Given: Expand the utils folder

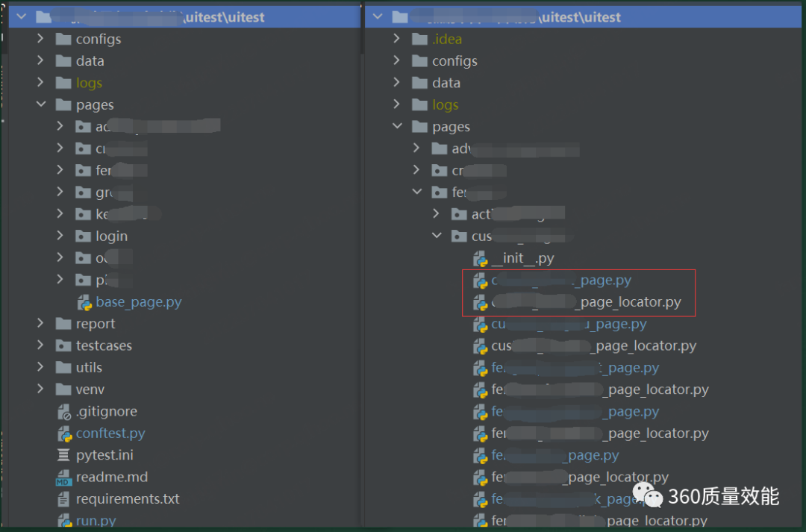Looking at the screenshot, I should (40, 367).
